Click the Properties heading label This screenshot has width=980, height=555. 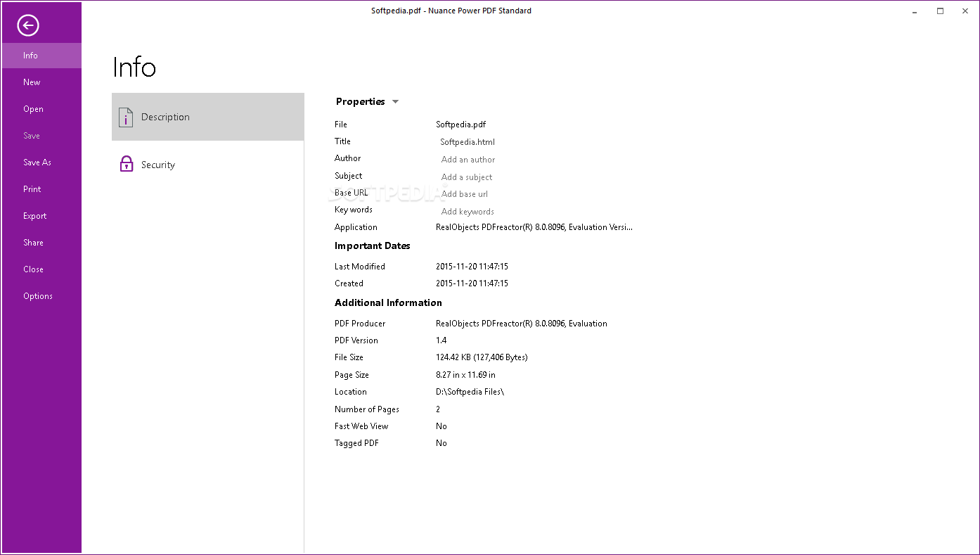tap(361, 101)
